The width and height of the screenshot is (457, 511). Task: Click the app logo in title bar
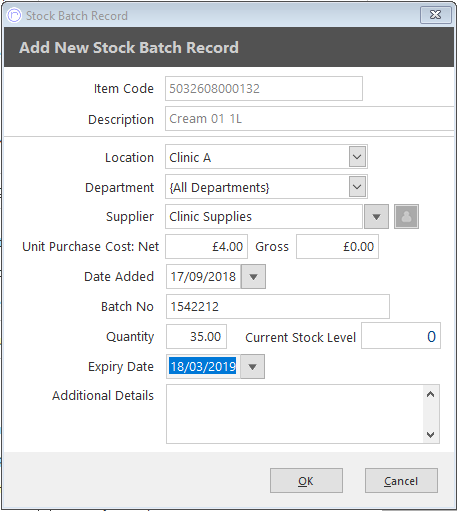(x=14, y=15)
